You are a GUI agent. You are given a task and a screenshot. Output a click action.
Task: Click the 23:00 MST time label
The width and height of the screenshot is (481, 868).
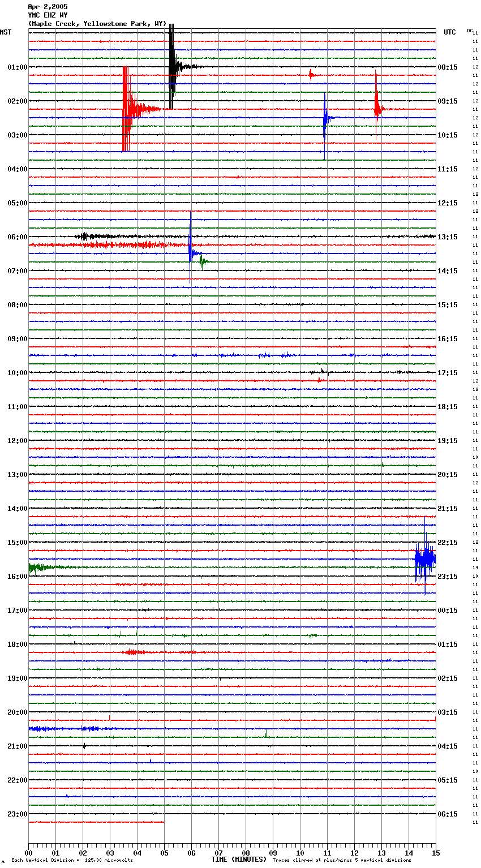tap(18, 814)
